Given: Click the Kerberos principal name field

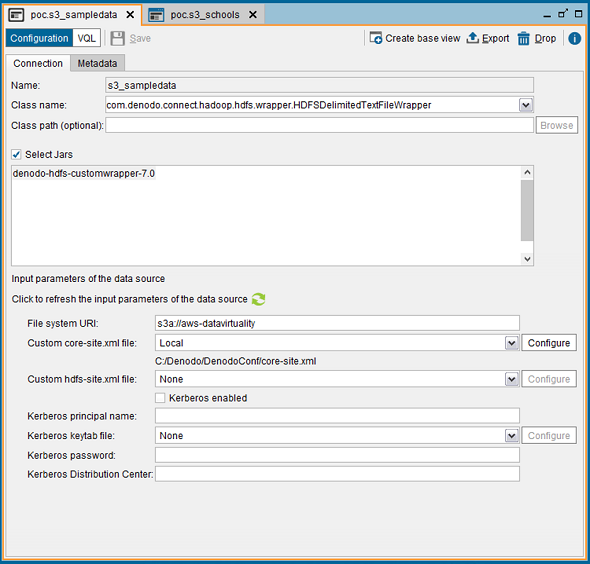Looking at the screenshot, I should click(337, 416).
